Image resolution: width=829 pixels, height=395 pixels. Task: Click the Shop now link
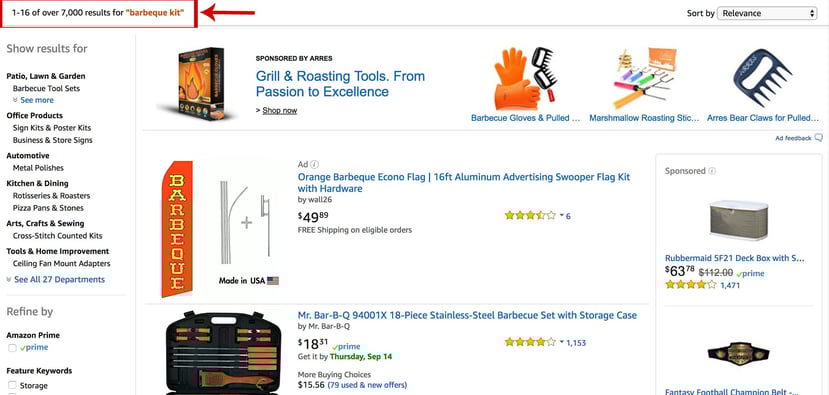pos(280,111)
